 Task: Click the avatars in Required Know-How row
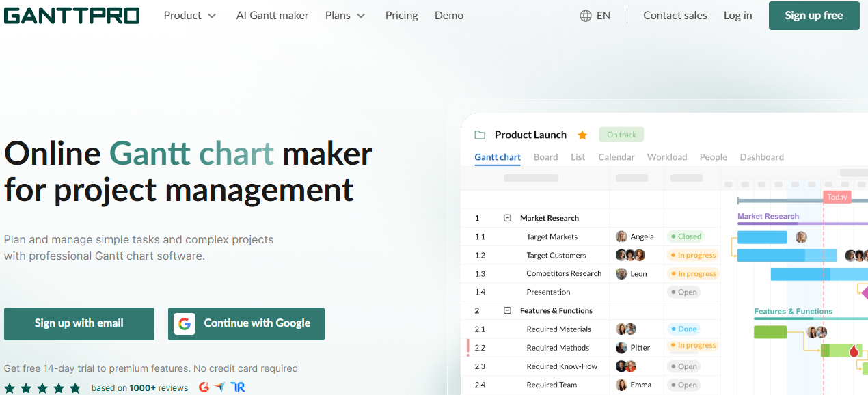626,366
